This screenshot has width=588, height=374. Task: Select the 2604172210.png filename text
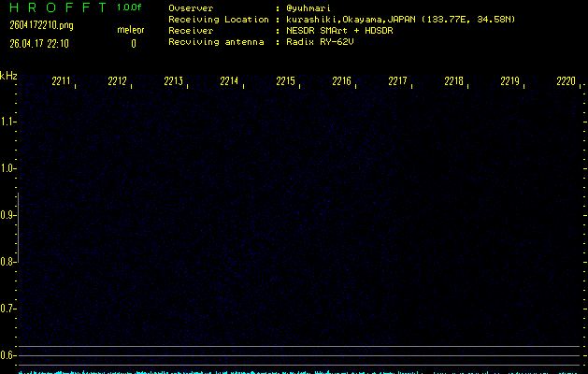pyautogui.click(x=42, y=25)
